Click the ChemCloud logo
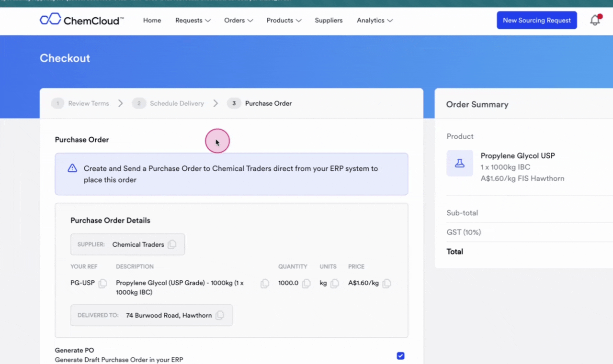613x364 pixels. tap(81, 20)
